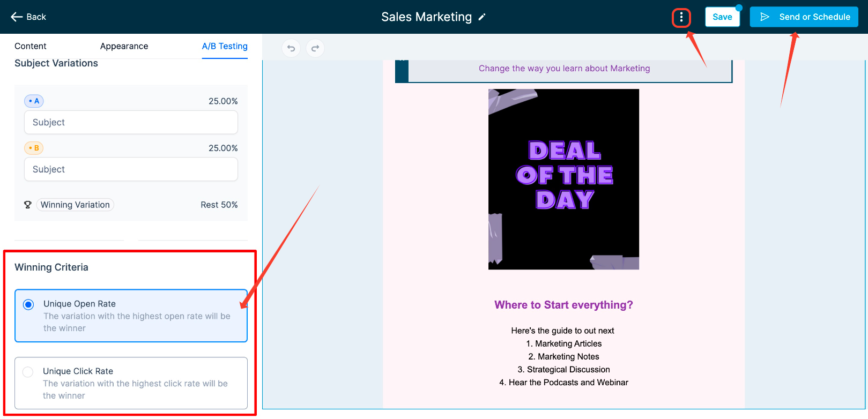The height and width of the screenshot is (419, 868).
Task: Click the Back arrow icon
Action: pos(17,17)
